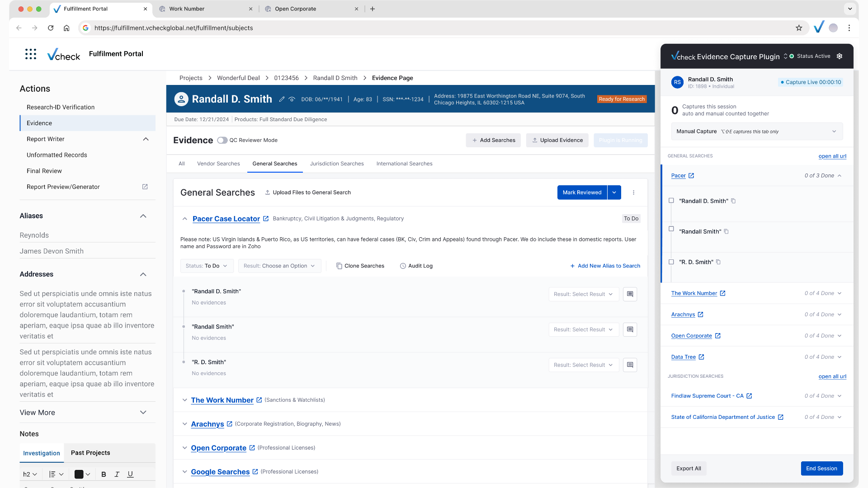
Task: Click the three-dot menu in General Searches
Action: point(633,192)
